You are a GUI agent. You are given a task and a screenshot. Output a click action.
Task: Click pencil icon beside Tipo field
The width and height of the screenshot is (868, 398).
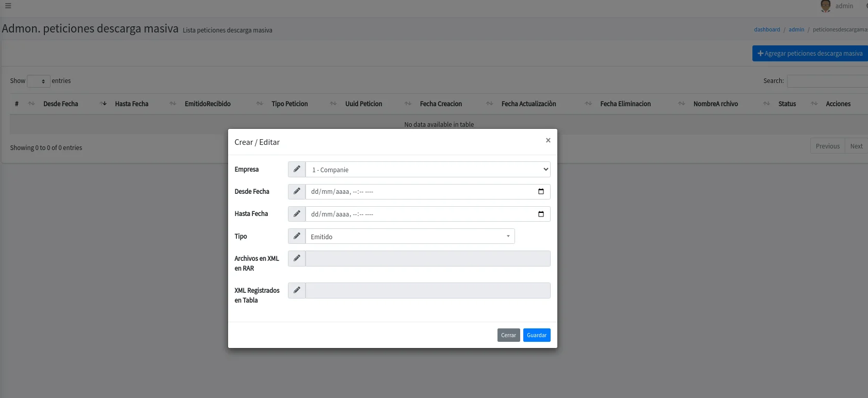point(297,236)
